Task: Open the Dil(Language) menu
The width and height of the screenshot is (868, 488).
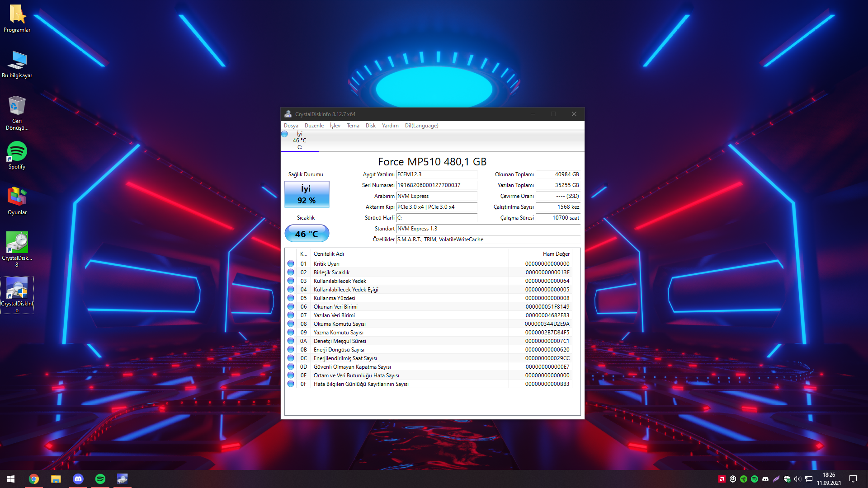Action: coord(421,126)
